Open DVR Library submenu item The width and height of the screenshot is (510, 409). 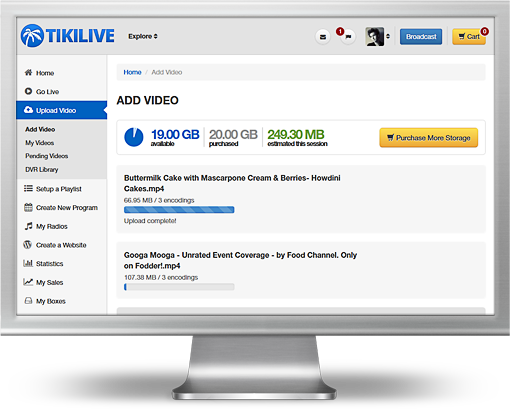[x=42, y=169]
